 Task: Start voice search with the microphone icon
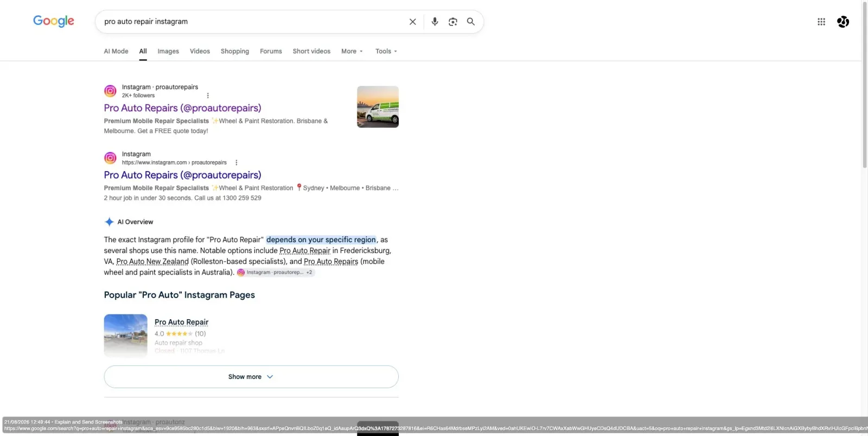435,22
